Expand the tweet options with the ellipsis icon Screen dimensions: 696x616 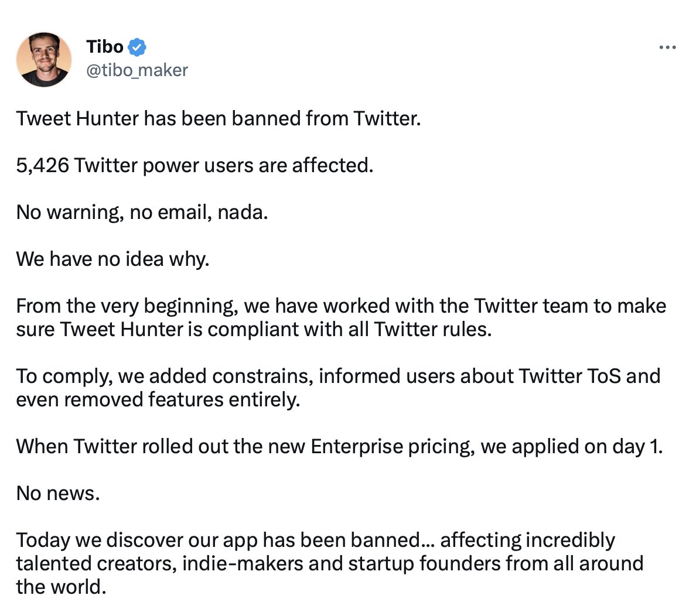click(x=668, y=47)
